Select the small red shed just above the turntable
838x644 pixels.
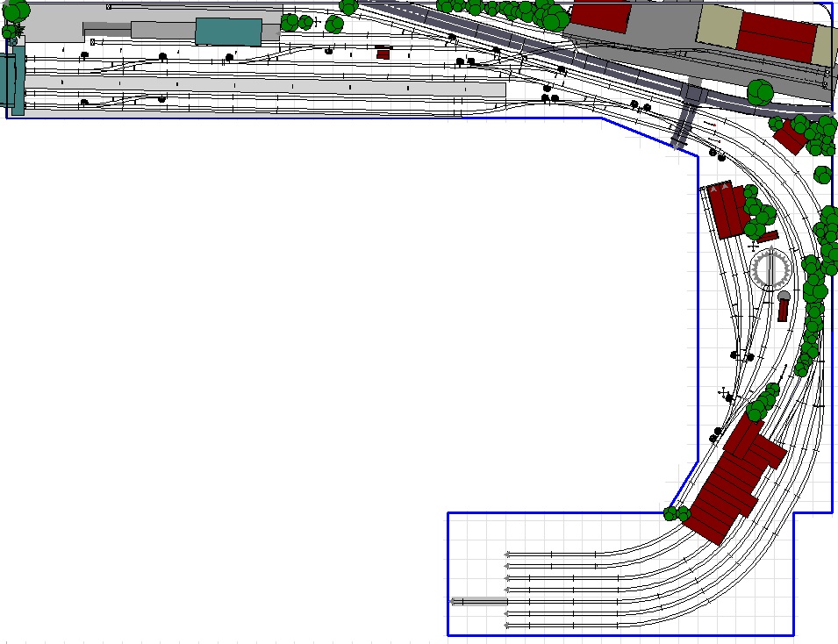pos(768,236)
